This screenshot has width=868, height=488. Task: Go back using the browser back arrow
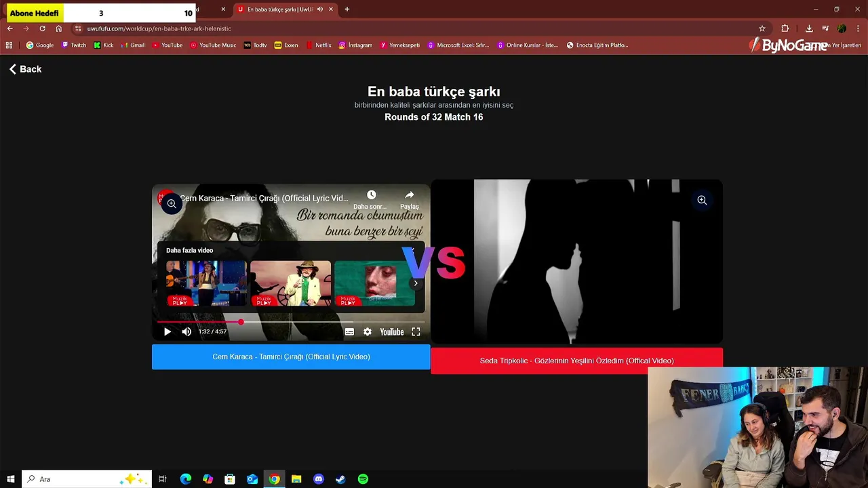(x=9, y=28)
